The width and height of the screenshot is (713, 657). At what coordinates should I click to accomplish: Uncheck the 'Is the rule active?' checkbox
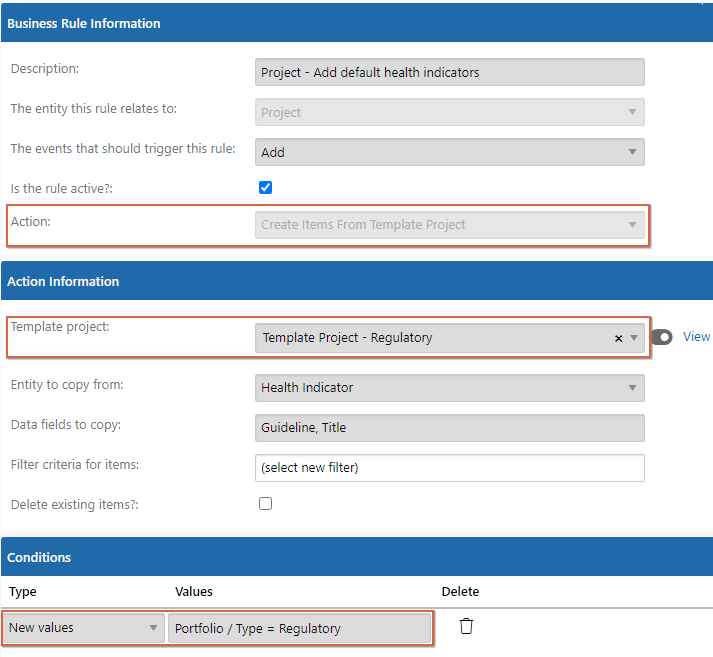coord(266,188)
